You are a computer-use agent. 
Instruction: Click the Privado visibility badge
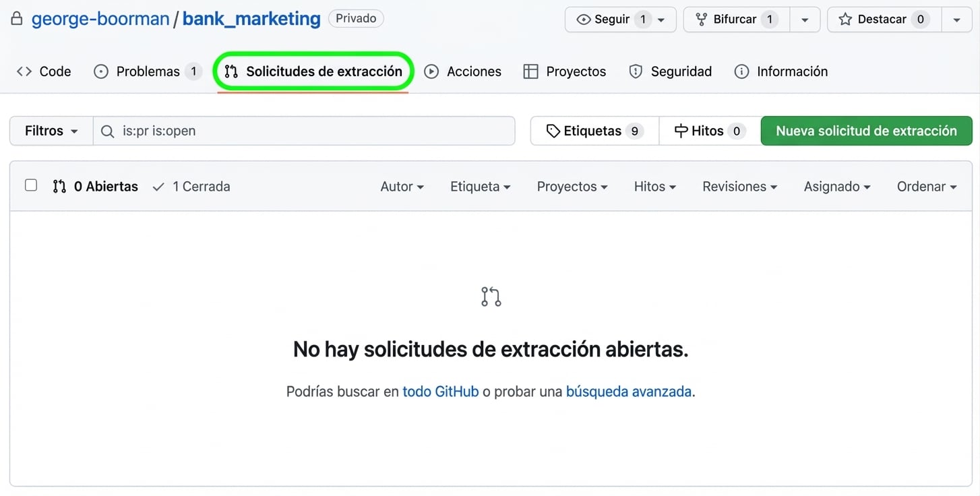[x=356, y=18]
